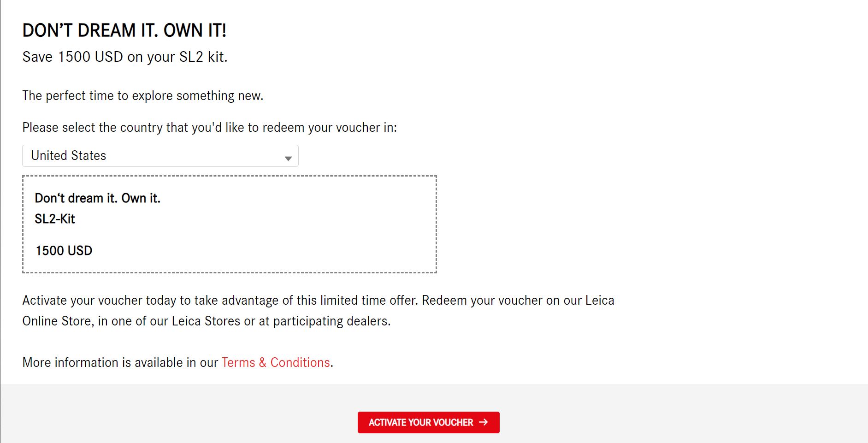Click the Save 1500 USD on your SL2 kit subtitle
The height and width of the screenshot is (443, 868).
(125, 57)
